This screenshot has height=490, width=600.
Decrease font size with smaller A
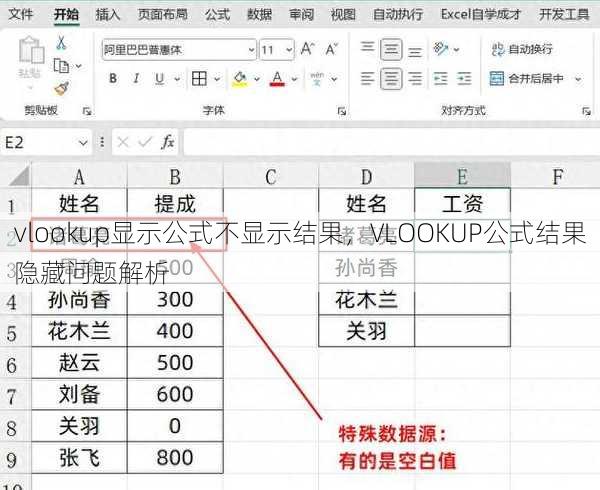pos(331,49)
